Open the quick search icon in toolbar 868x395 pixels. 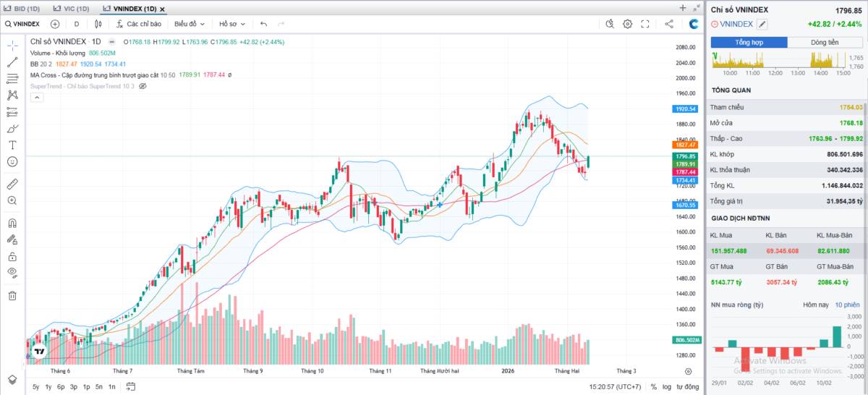click(x=610, y=24)
